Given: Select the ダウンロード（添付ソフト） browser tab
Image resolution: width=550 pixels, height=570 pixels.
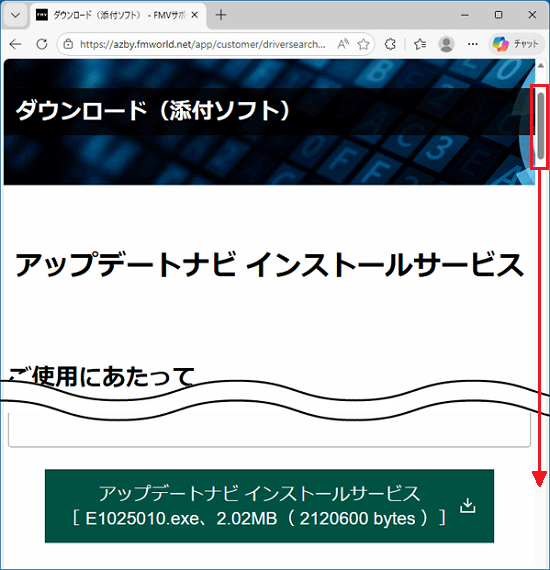Looking at the screenshot, I should click(118, 15).
